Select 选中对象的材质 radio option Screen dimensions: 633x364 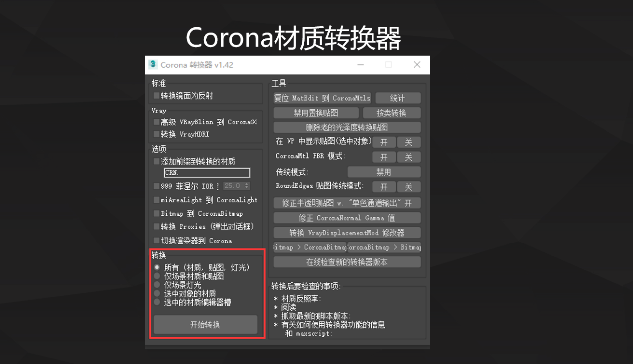pos(157,293)
